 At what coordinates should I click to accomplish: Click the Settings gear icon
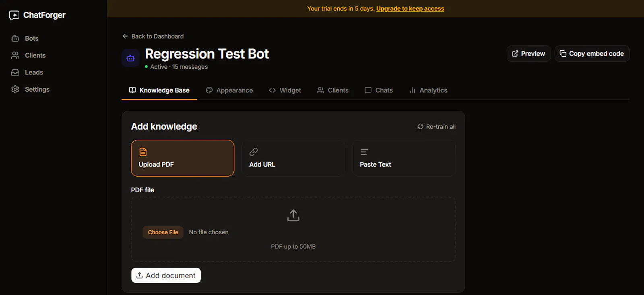click(15, 89)
